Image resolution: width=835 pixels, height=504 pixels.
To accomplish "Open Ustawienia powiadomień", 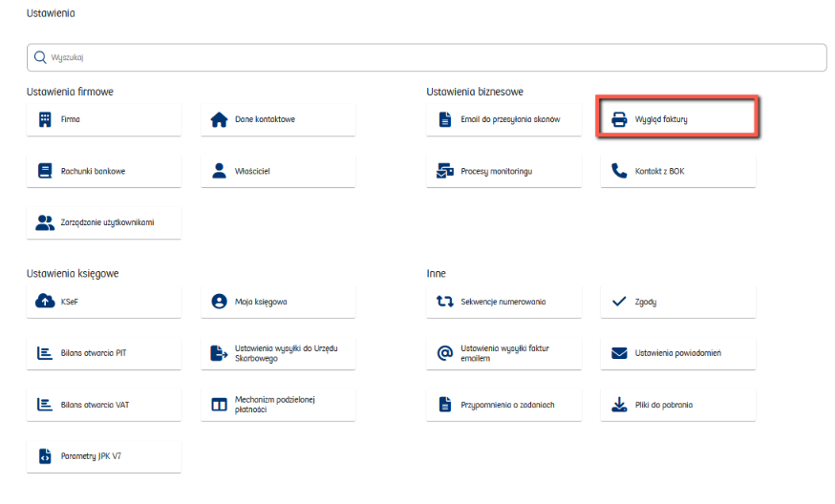I will [x=678, y=353].
